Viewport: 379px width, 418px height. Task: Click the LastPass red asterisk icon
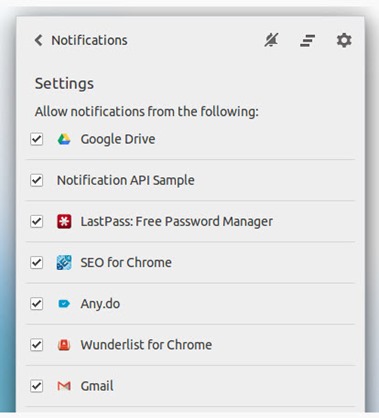pyautogui.click(x=64, y=221)
